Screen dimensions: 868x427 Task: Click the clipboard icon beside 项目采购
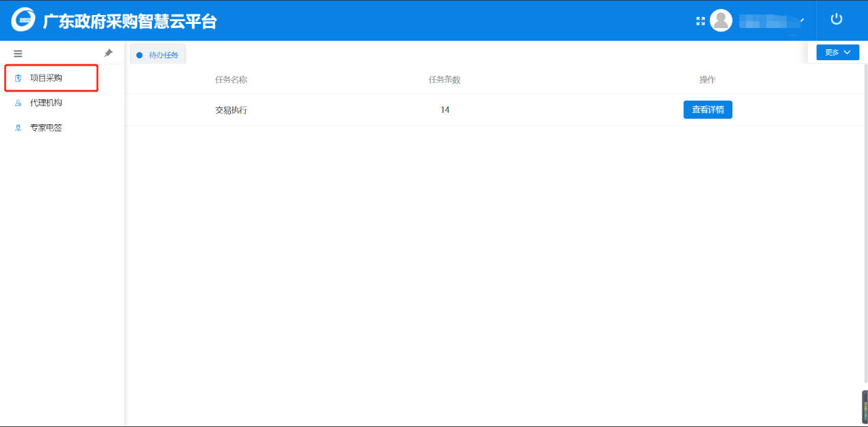pyautogui.click(x=18, y=78)
